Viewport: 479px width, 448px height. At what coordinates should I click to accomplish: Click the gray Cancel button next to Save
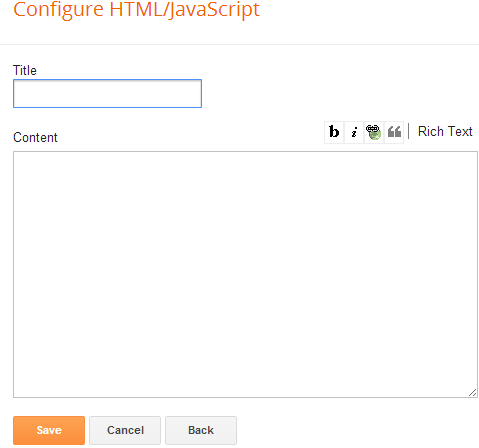coord(125,430)
